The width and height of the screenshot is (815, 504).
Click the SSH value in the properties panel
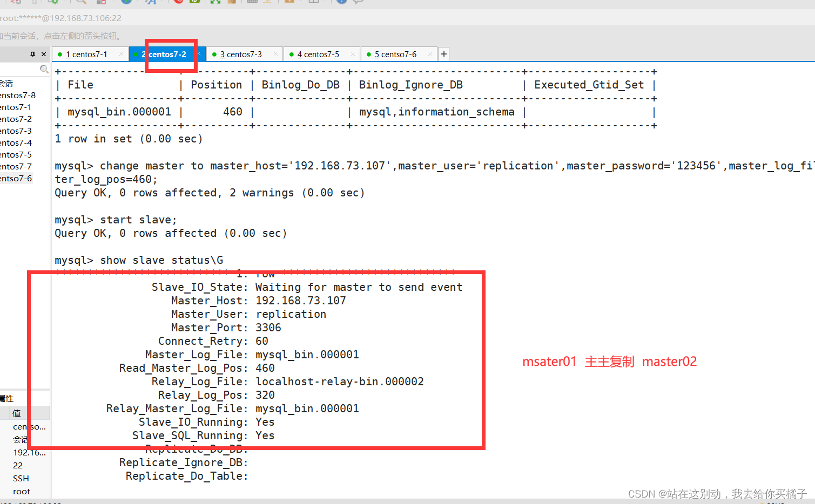(x=21, y=478)
